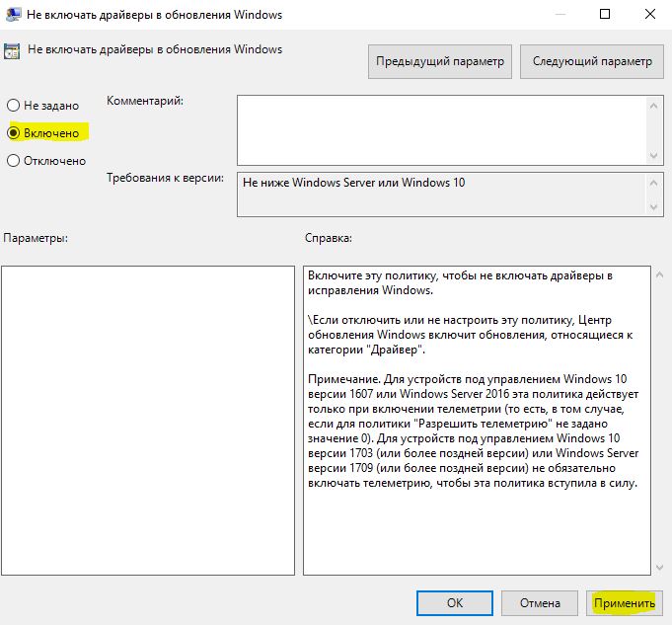Click the 'Отмена' button
Viewport: 672px width, 625px height.
540,603
